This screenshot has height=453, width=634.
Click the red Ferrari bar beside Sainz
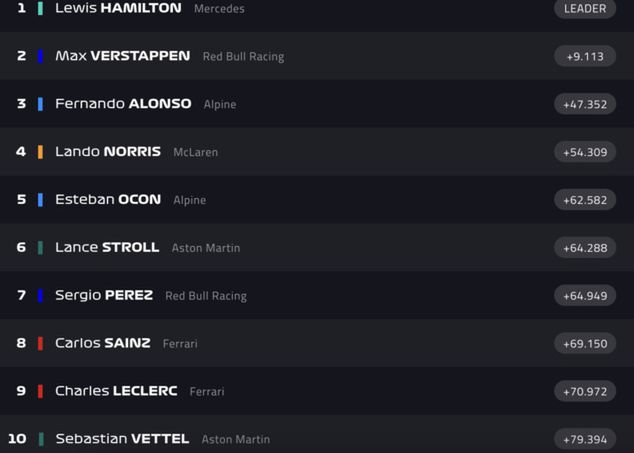pos(40,343)
